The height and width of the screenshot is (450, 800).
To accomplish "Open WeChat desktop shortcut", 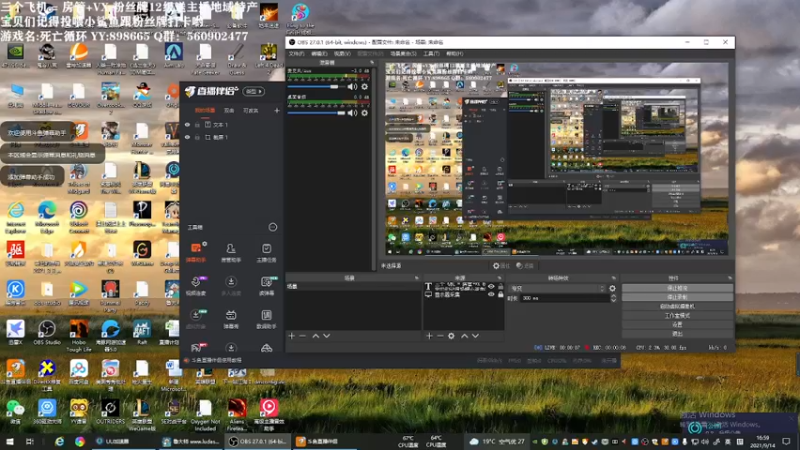I will [x=15, y=411].
